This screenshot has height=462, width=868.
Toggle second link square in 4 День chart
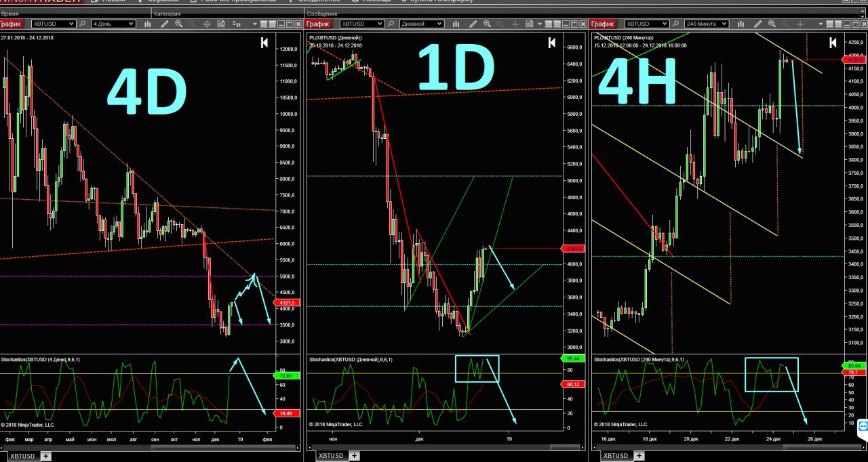272,24
